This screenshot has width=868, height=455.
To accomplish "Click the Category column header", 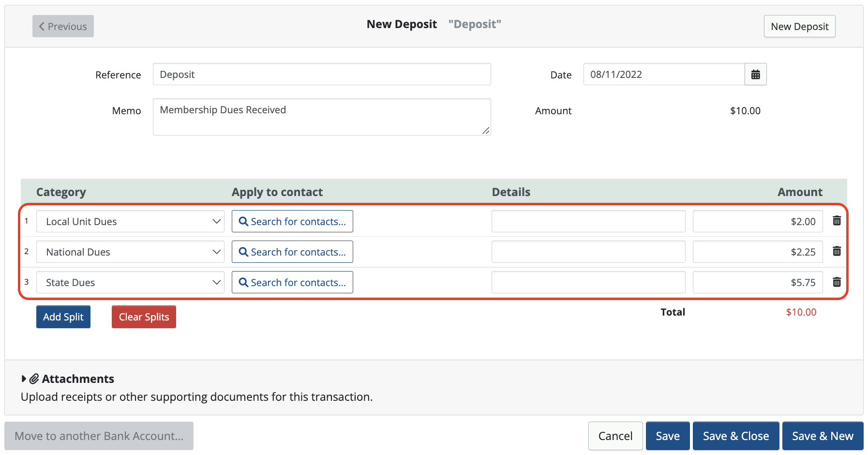I will coord(61,192).
